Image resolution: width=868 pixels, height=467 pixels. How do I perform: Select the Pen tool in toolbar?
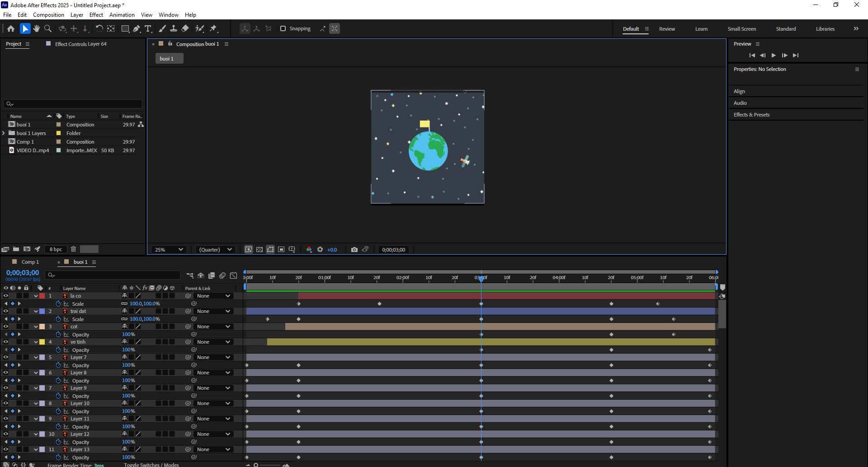point(137,28)
